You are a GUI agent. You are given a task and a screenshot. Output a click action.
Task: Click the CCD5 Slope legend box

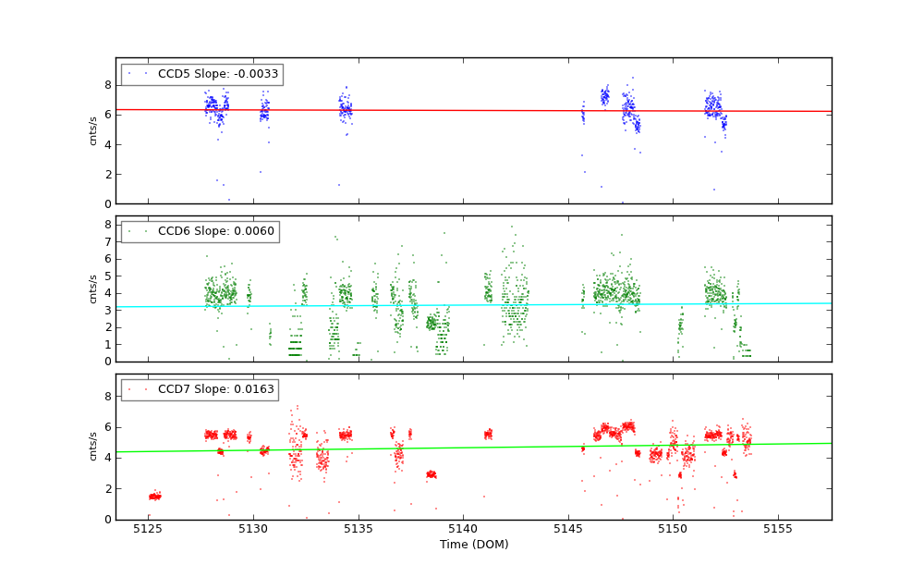[x=201, y=74]
